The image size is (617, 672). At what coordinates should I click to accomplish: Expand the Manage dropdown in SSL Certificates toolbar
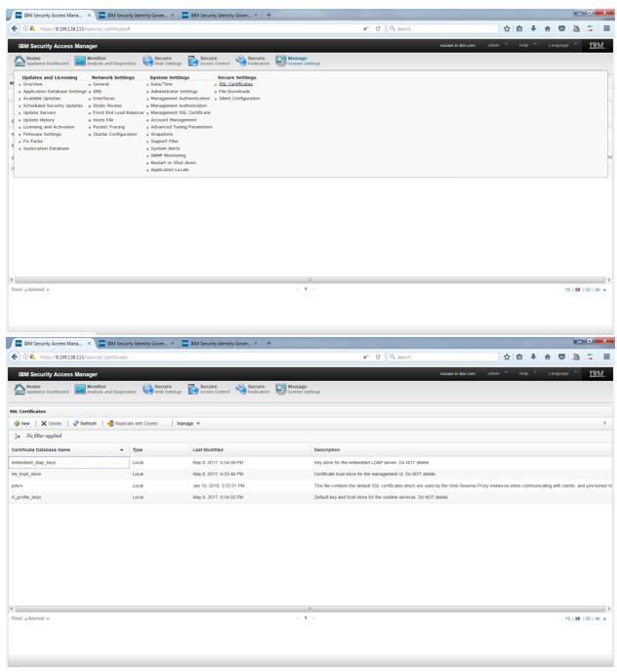[x=188, y=424]
